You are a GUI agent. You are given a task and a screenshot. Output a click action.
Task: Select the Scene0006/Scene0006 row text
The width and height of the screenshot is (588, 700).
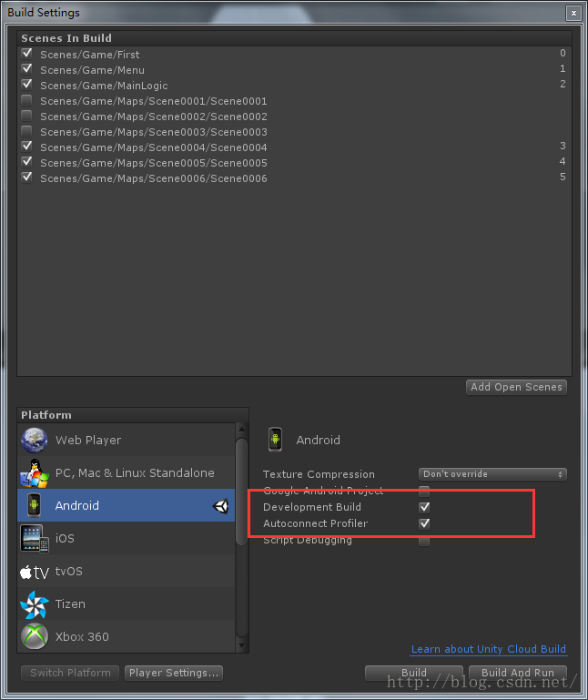154,178
